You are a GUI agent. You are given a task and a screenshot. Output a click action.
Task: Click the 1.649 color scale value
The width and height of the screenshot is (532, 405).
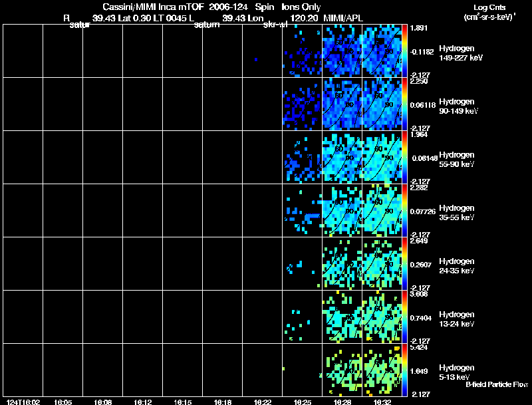pyautogui.click(x=419, y=372)
